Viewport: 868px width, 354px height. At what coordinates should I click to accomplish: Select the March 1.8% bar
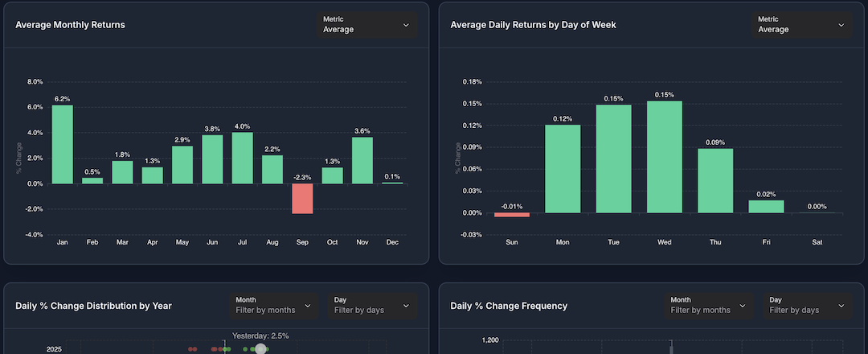coord(122,172)
